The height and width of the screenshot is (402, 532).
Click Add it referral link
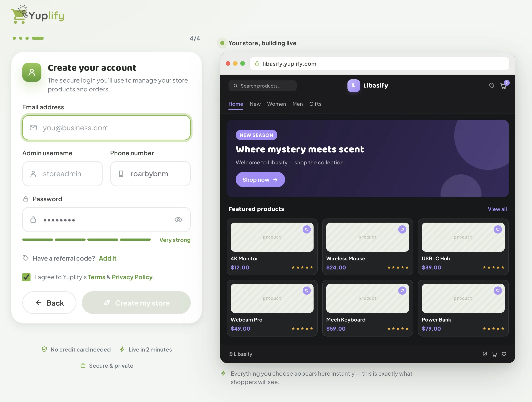107,258
